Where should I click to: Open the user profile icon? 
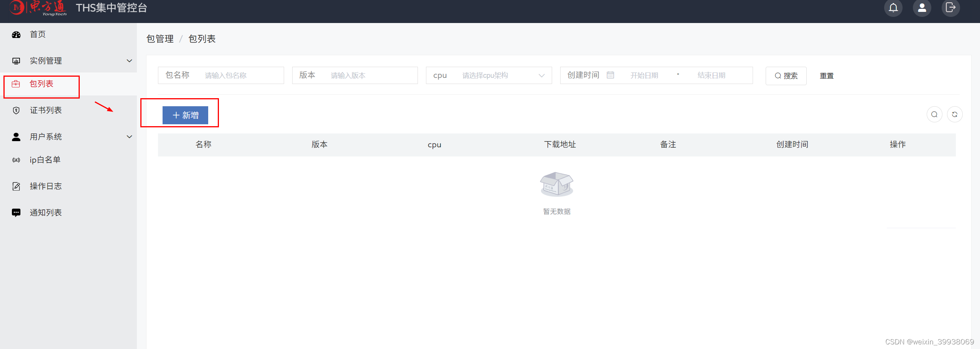(922, 8)
